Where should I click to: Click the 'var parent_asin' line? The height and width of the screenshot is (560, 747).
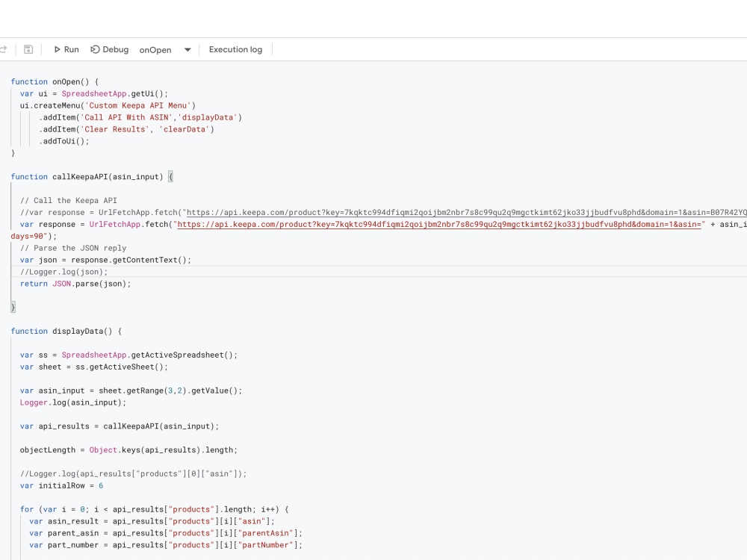166,533
